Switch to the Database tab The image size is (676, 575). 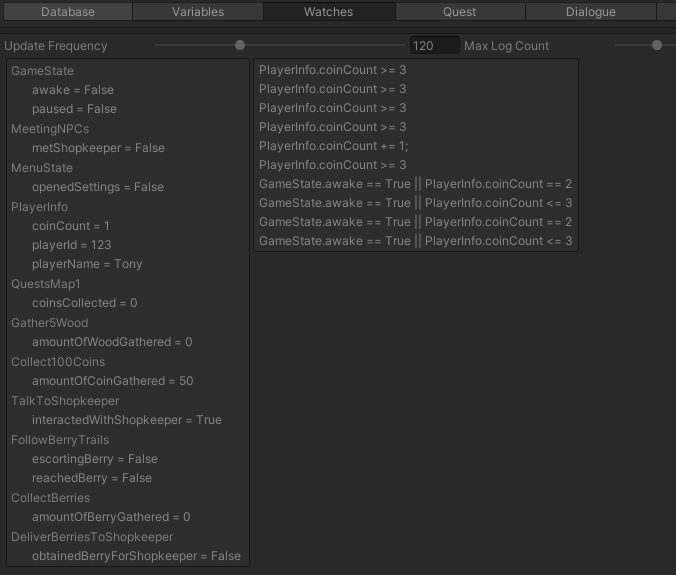[x=68, y=12]
